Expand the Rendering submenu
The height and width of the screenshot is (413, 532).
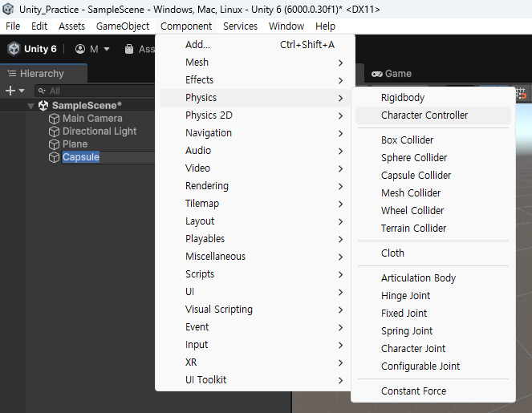coord(255,186)
